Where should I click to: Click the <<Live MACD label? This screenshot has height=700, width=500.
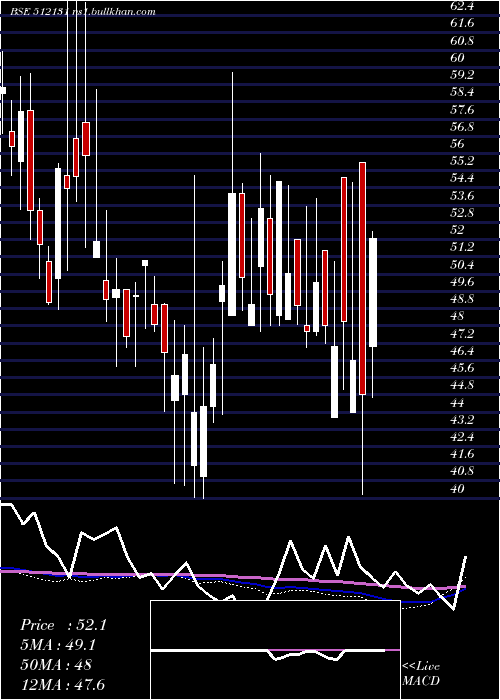[x=421, y=674]
